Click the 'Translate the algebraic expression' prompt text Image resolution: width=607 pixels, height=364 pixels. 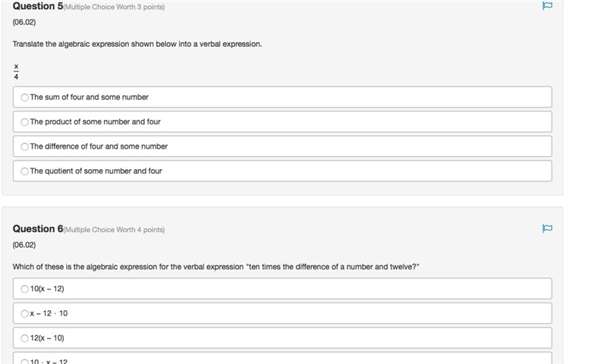137,44
